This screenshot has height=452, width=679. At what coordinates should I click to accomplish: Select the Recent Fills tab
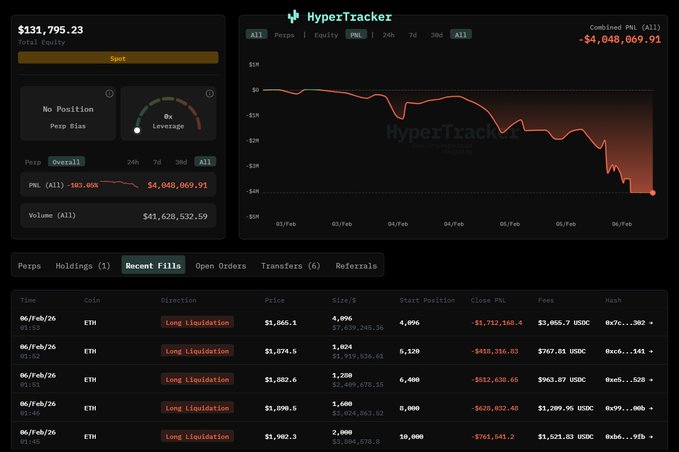[x=153, y=265]
